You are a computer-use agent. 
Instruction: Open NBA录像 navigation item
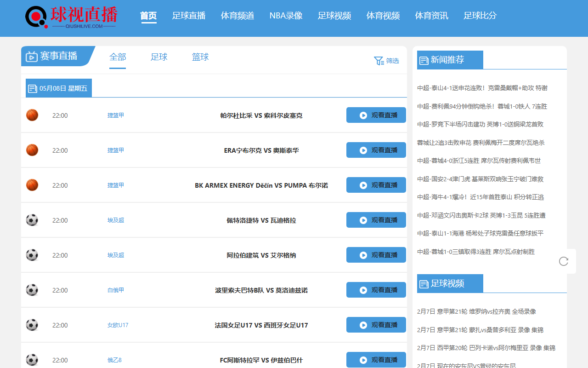[286, 16]
